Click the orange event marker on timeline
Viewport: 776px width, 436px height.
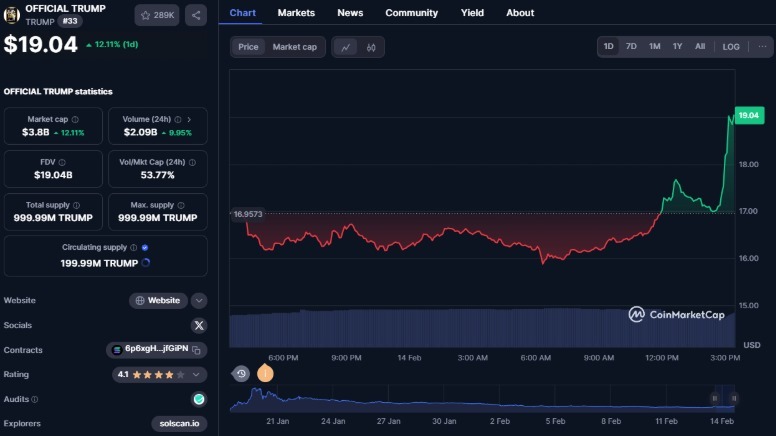[x=265, y=373]
